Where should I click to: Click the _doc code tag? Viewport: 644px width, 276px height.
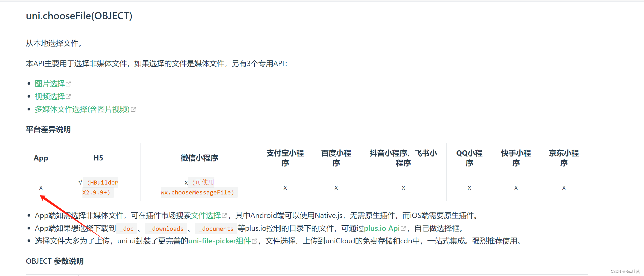click(127, 229)
